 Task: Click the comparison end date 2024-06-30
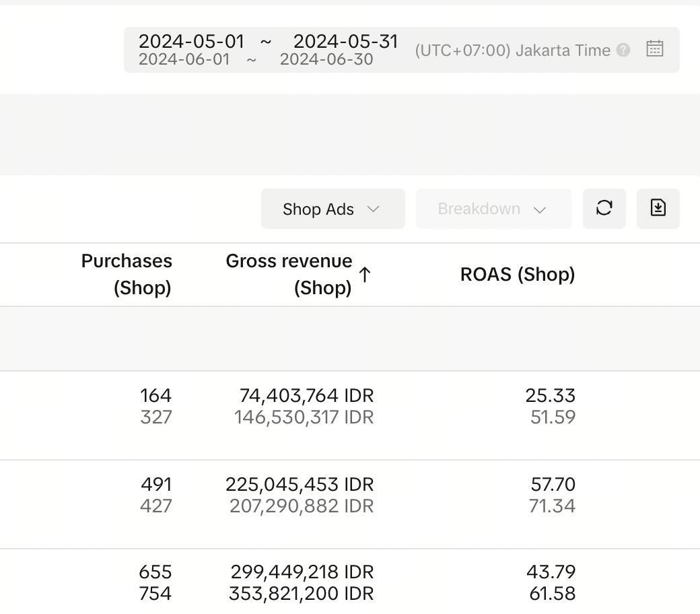pyautogui.click(x=326, y=60)
